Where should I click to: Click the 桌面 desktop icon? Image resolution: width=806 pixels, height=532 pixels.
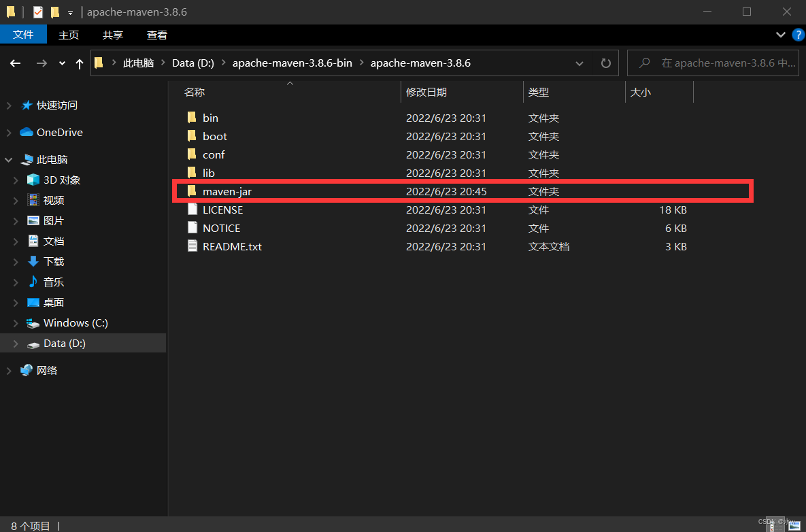(33, 302)
